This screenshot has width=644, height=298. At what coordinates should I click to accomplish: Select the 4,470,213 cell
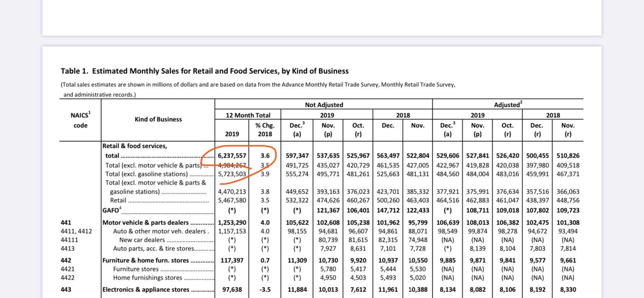232,191
